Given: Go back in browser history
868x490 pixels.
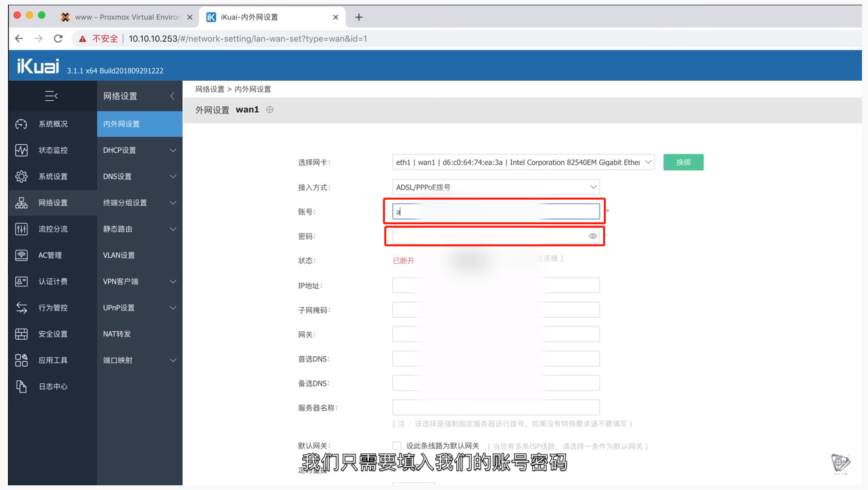Looking at the screenshot, I should 19,39.
